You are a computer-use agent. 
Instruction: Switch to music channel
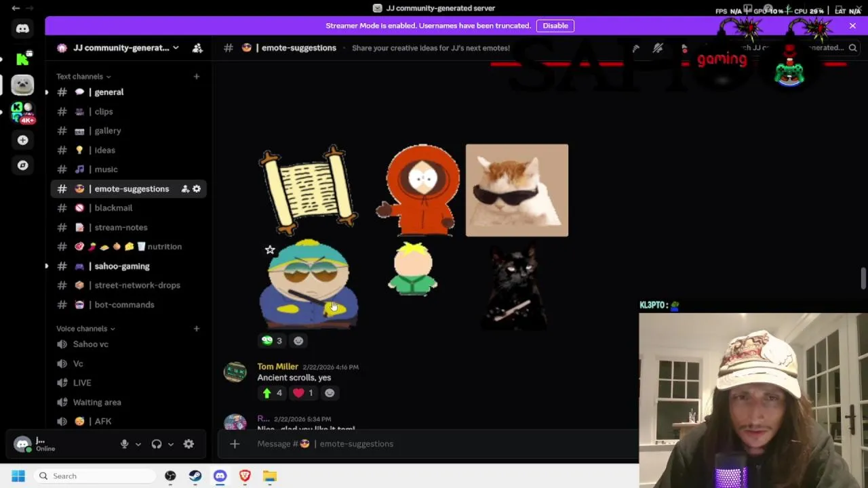(x=129, y=169)
